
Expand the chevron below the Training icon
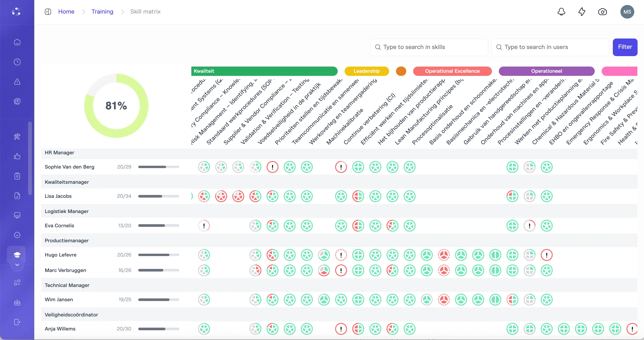[17, 265]
